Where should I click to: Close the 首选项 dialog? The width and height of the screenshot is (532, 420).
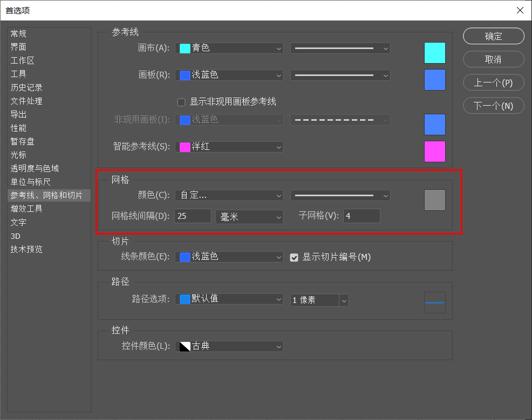tap(520, 10)
